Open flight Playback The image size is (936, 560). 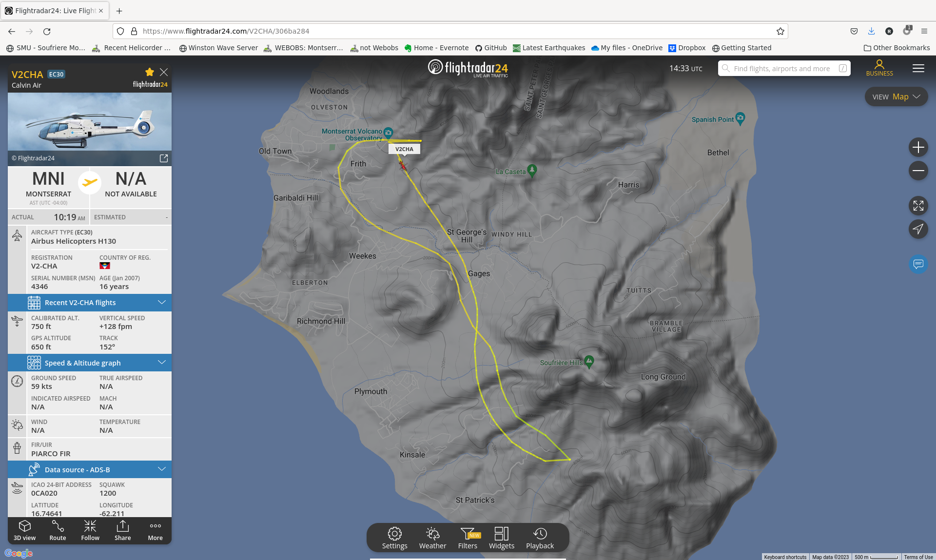(540, 538)
